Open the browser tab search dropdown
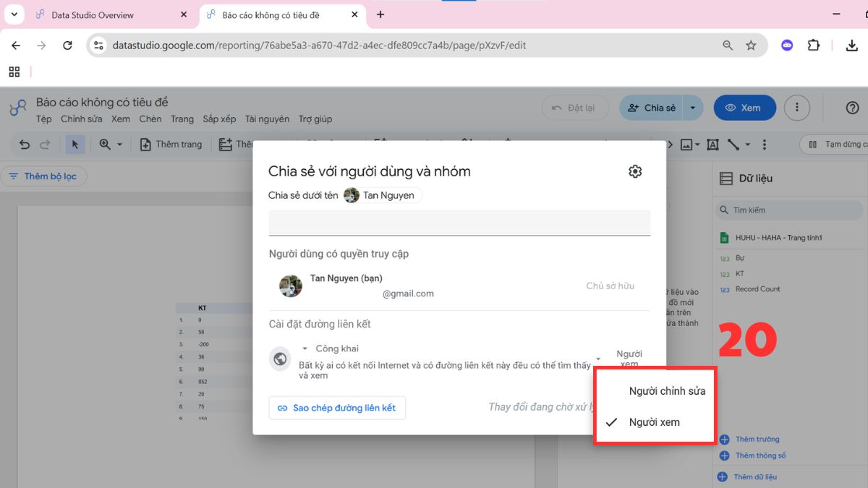Viewport: 868px width, 488px height. (14, 14)
